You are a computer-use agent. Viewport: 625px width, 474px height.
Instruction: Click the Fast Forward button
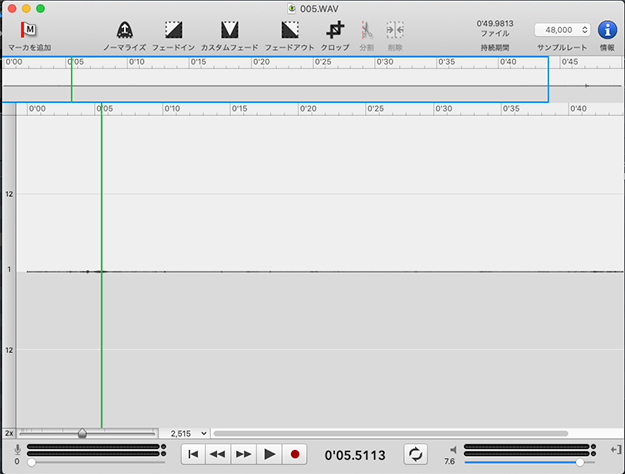[243, 454]
